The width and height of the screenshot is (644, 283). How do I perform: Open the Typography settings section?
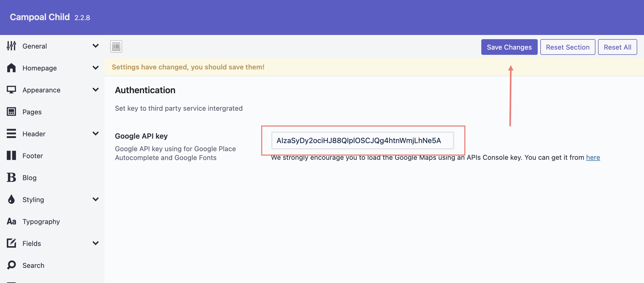point(41,221)
